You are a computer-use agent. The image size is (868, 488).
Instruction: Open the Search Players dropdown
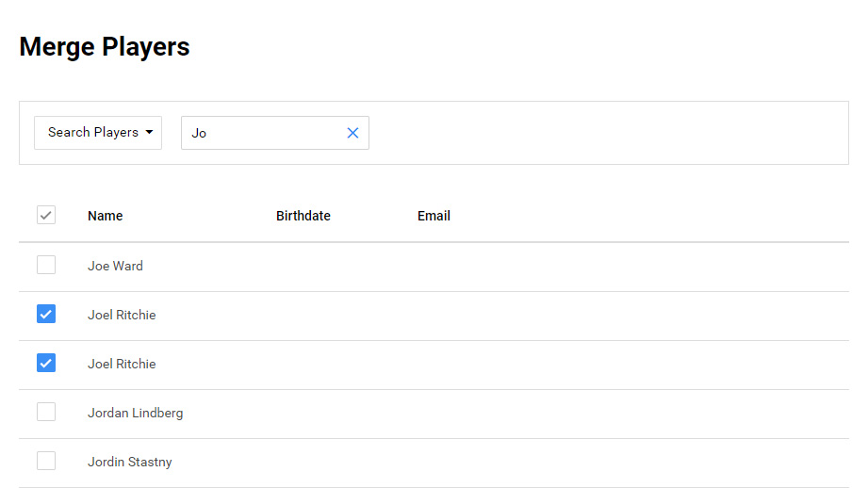98,133
